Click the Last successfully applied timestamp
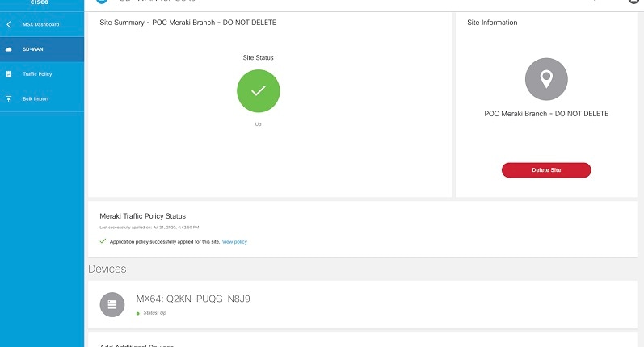The height and width of the screenshot is (347, 644). 149,228
